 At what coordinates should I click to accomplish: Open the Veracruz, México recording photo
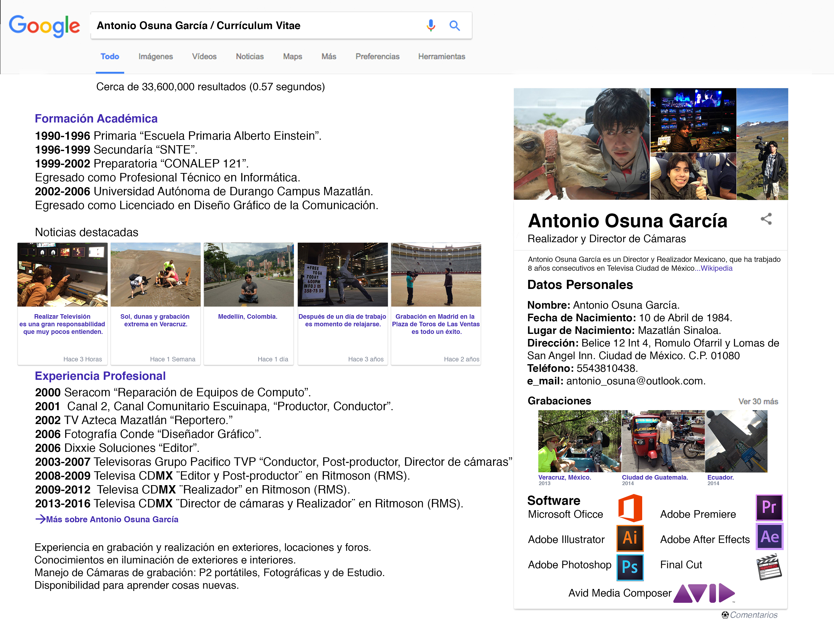(579, 441)
